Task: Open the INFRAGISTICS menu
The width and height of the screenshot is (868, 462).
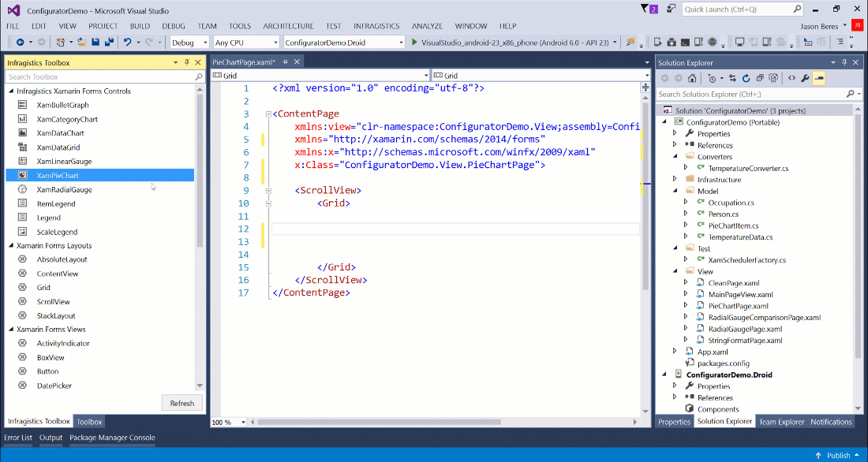Action: tap(376, 26)
